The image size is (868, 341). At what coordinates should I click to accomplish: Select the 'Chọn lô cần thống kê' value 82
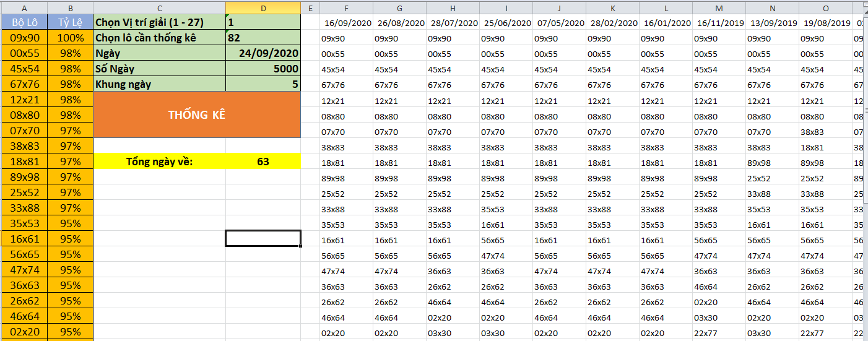click(x=263, y=38)
